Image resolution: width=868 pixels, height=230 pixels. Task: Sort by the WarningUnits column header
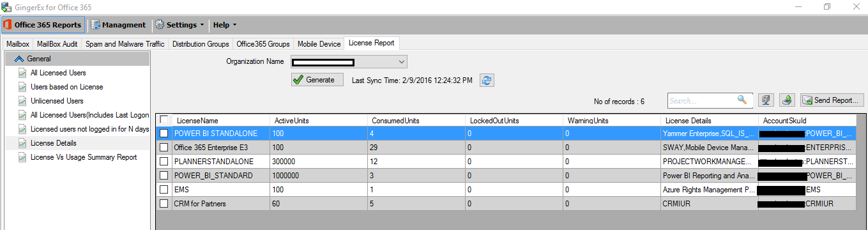(x=612, y=120)
